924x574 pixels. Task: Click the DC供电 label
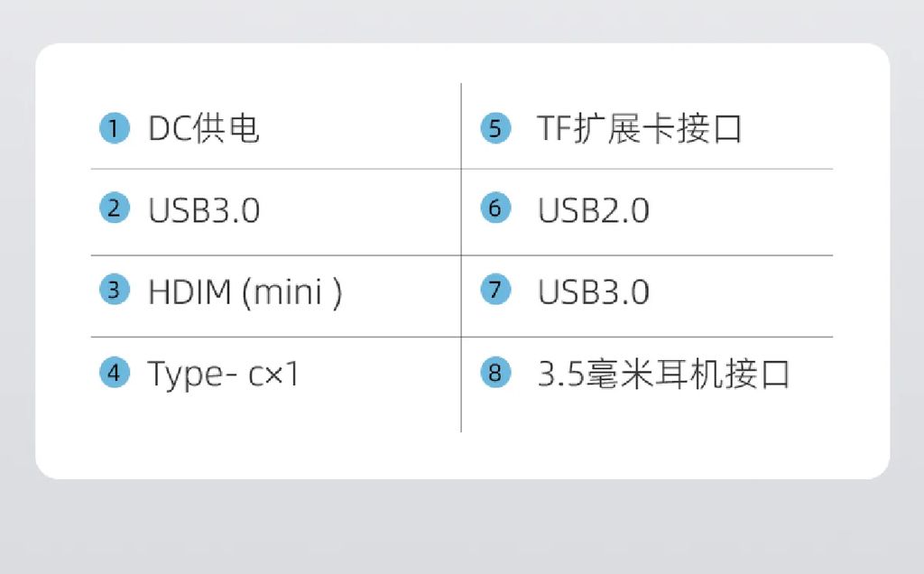pyautogui.click(x=204, y=129)
